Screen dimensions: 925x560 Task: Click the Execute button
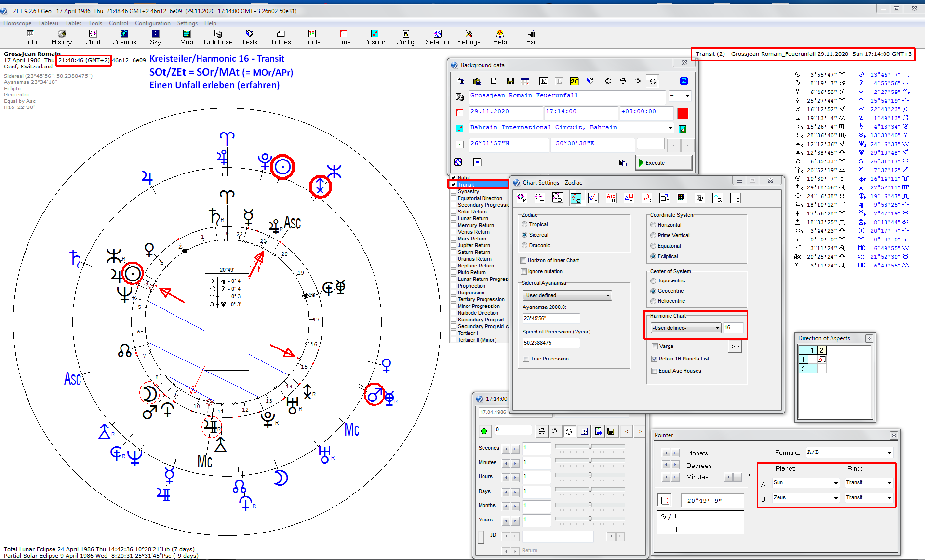click(664, 163)
